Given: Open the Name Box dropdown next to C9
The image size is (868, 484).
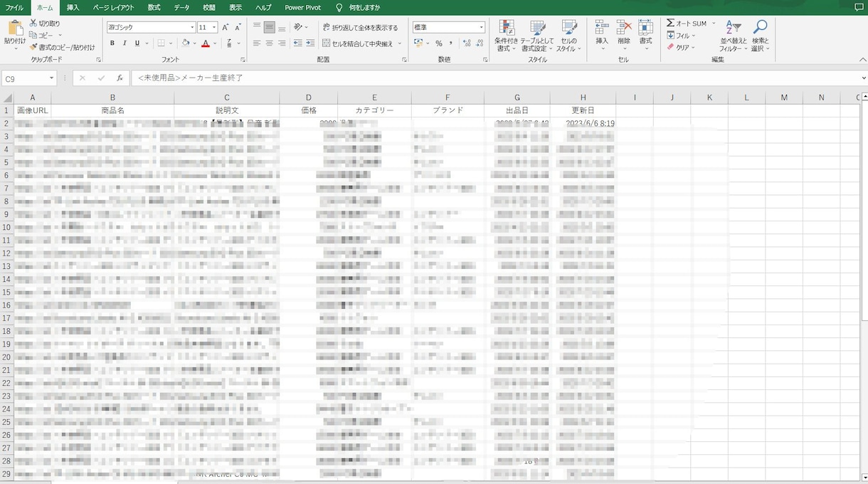Looking at the screenshot, I should point(52,78).
